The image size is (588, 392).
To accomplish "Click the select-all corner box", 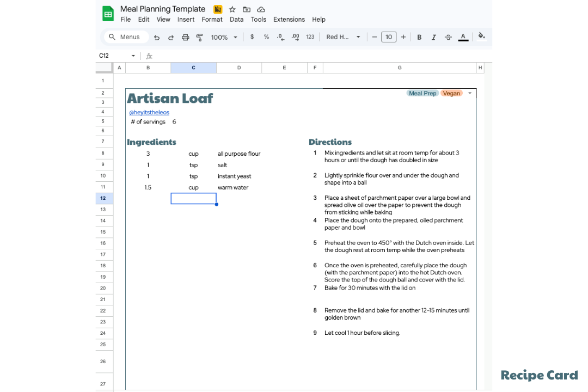I will pos(104,68).
